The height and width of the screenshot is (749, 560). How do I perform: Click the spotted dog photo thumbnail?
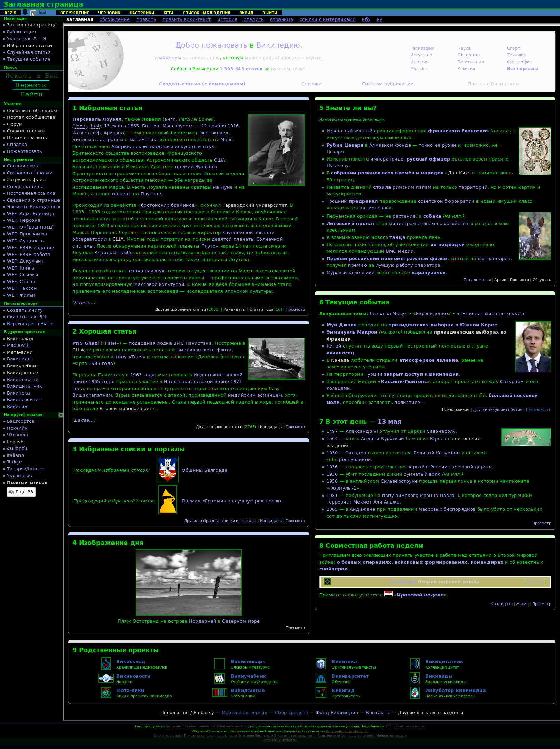click(535, 236)
